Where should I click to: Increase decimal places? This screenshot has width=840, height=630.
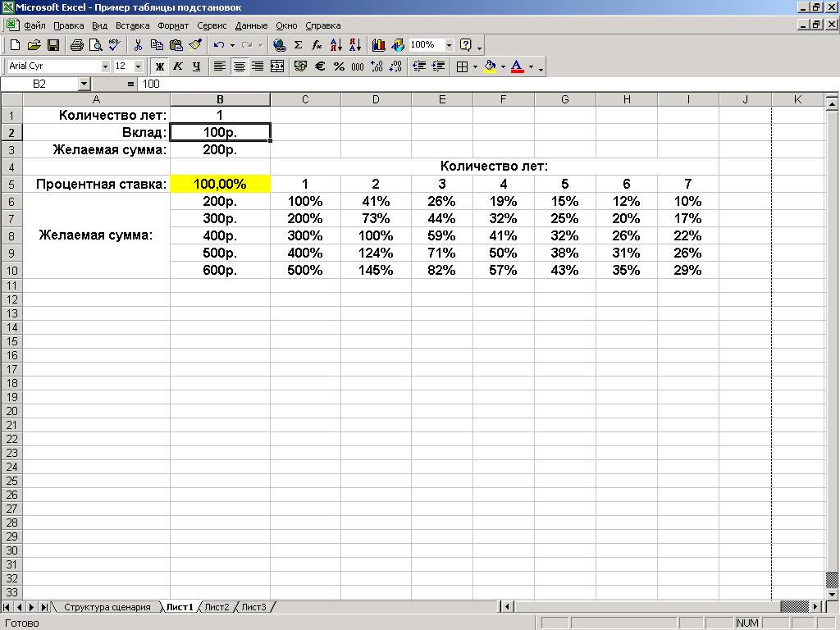[x=377, y=66]
